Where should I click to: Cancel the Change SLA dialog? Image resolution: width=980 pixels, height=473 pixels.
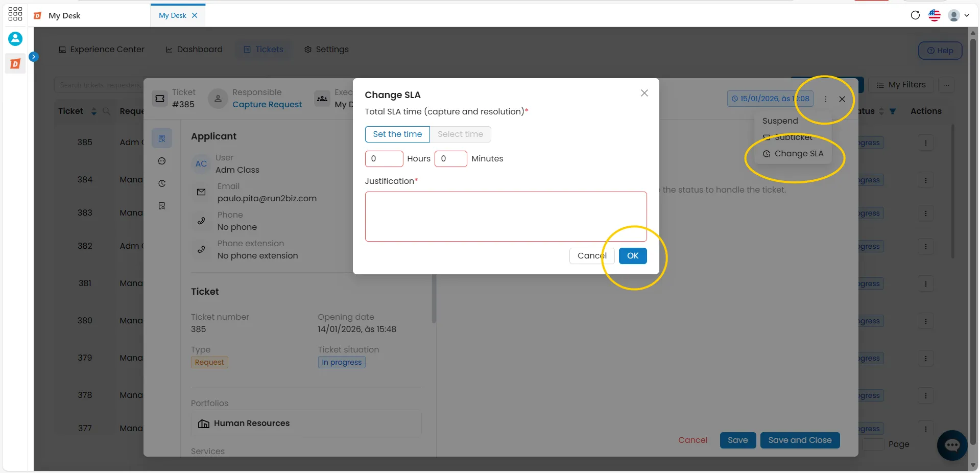[x=592, y=256]
